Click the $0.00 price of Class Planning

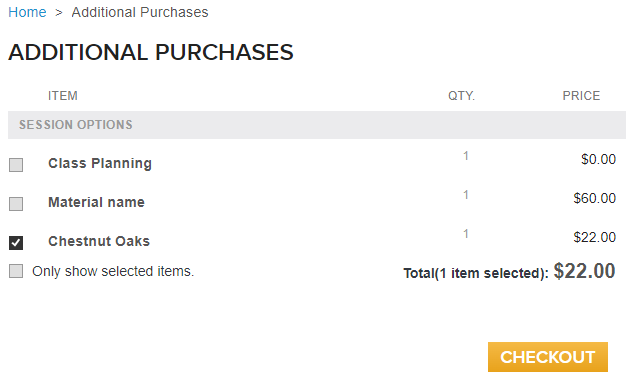(x=599, y=159)
